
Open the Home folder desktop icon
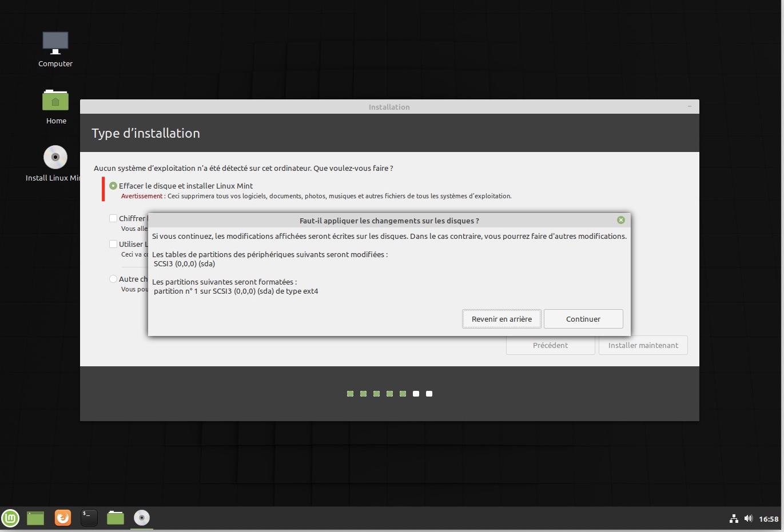click(x=55, y=101)
